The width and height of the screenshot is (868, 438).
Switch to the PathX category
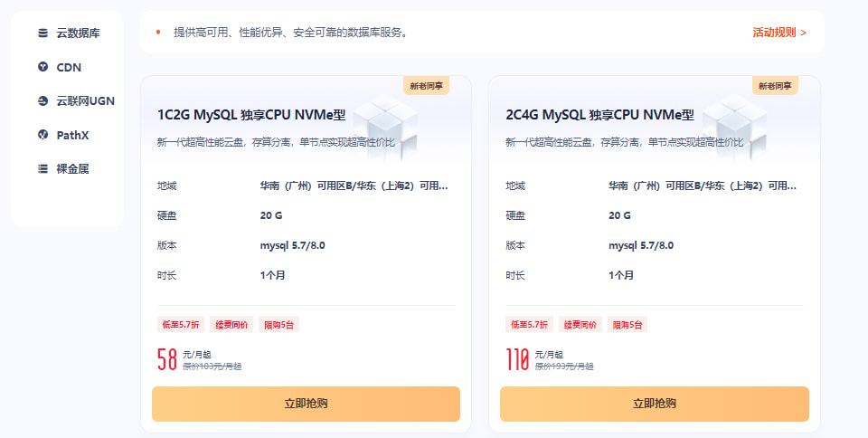tap(72, 135)
